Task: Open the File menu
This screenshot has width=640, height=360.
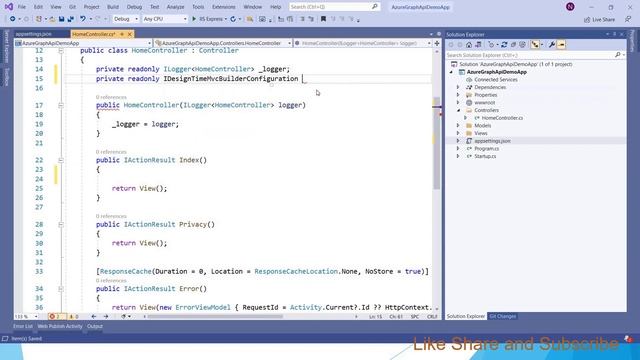Action: point(22,7)
